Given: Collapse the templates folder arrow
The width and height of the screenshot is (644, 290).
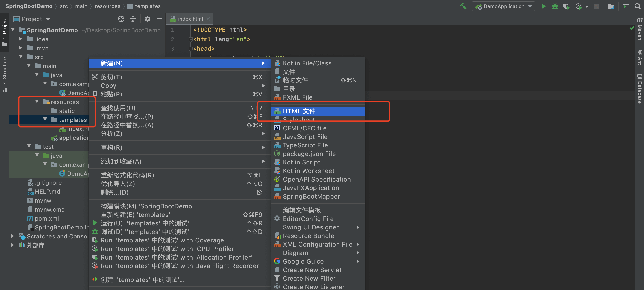Looking at the screenshot, I should [45, 120].
